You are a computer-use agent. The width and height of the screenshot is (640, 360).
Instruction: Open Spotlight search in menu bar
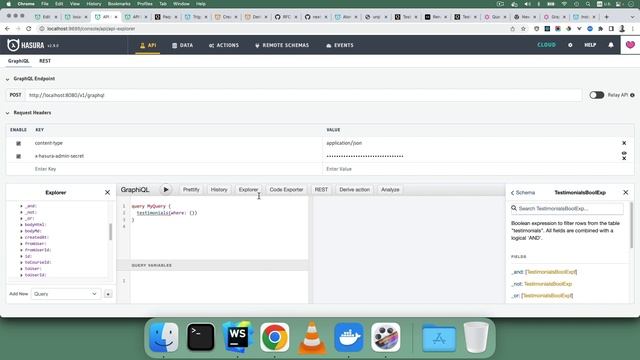[588, 4]
